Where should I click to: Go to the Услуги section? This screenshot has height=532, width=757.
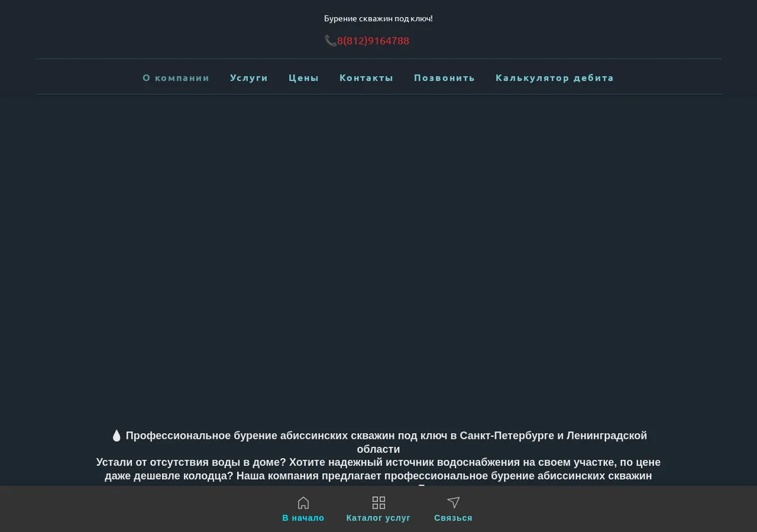click(249, 78)
